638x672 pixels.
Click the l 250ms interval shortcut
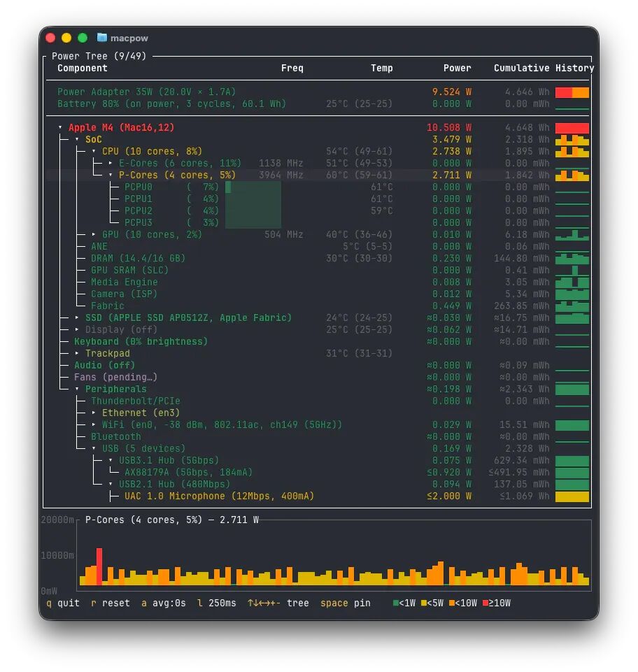[217, 603]
